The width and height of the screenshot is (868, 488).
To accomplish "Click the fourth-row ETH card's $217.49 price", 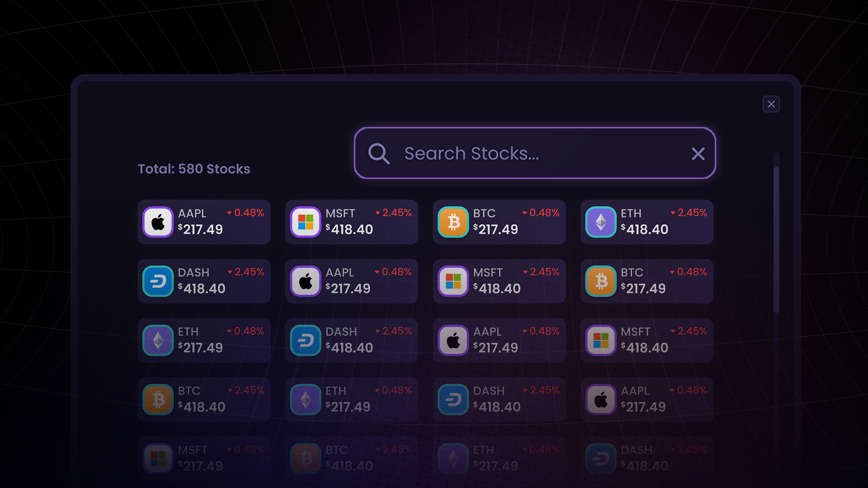I will coord(348,407).
